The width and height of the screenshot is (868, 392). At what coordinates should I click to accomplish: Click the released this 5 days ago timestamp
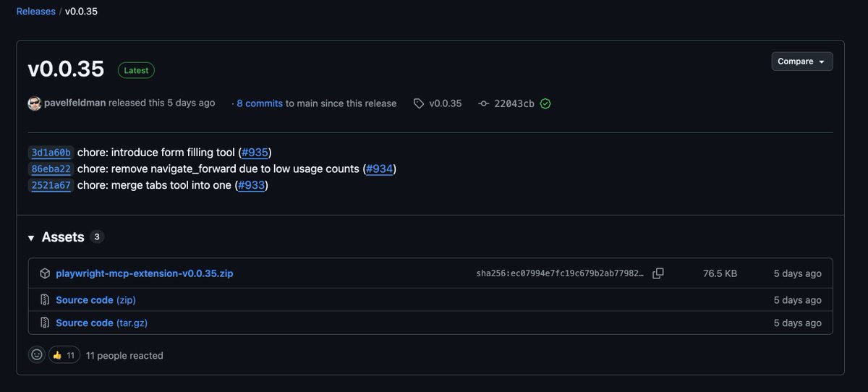161,103
